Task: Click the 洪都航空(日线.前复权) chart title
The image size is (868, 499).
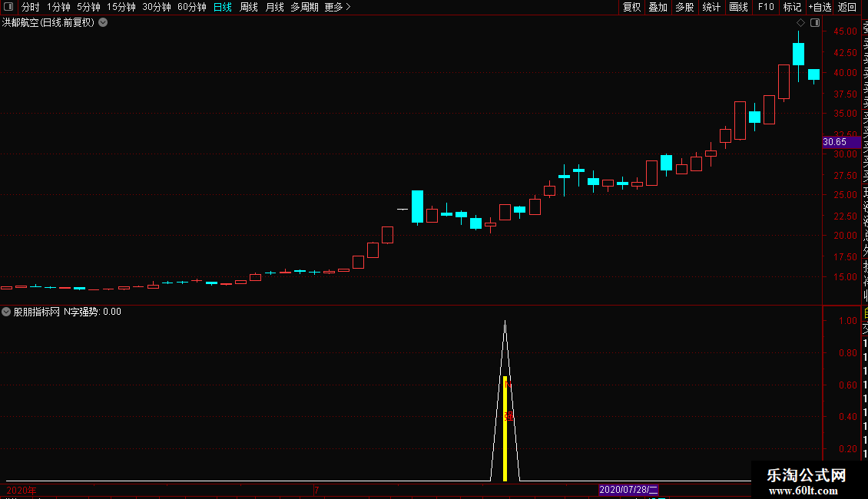Action: 48,23
